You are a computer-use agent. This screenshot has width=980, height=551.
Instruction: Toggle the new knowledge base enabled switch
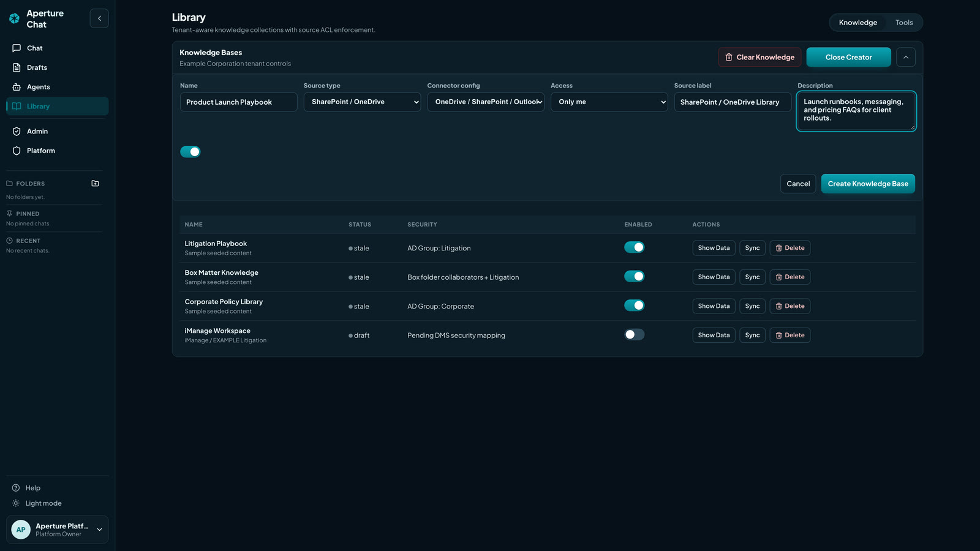point(190,152)
